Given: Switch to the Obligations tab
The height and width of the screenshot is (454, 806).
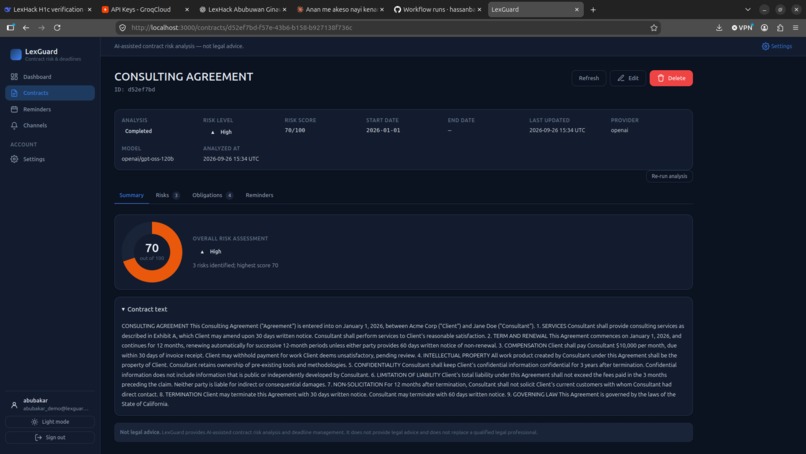Looking at the screenshot, I should click(212, 195).
